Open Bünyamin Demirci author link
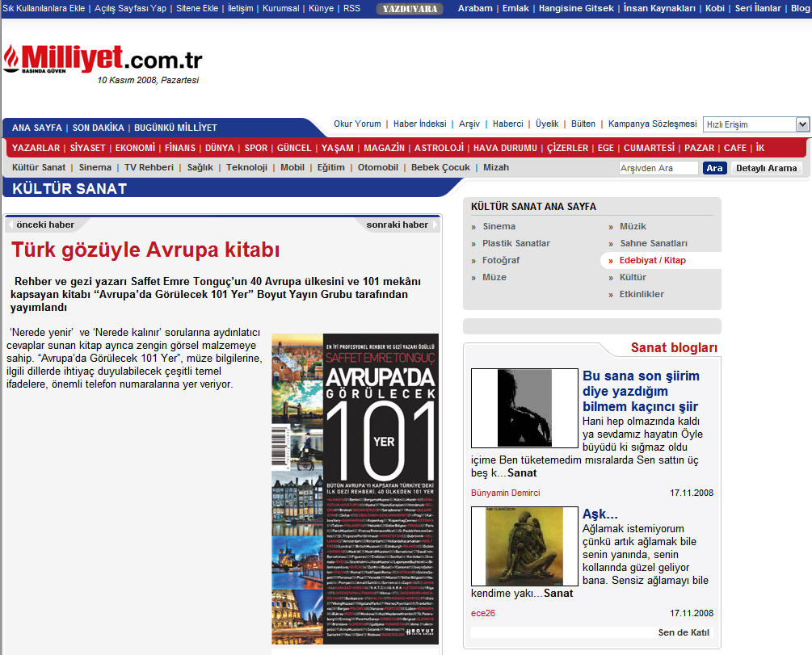 pos(506,493)
